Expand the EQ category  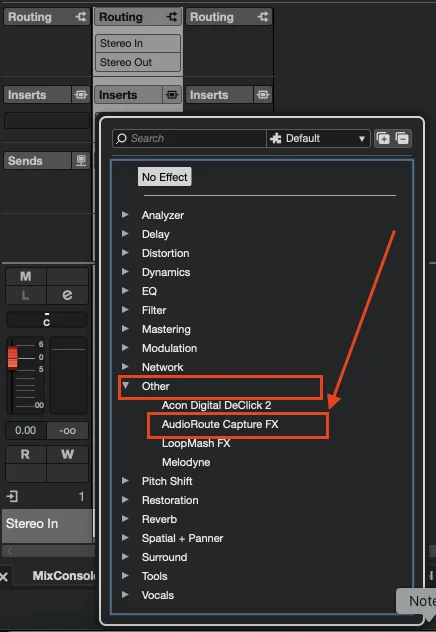125,290
